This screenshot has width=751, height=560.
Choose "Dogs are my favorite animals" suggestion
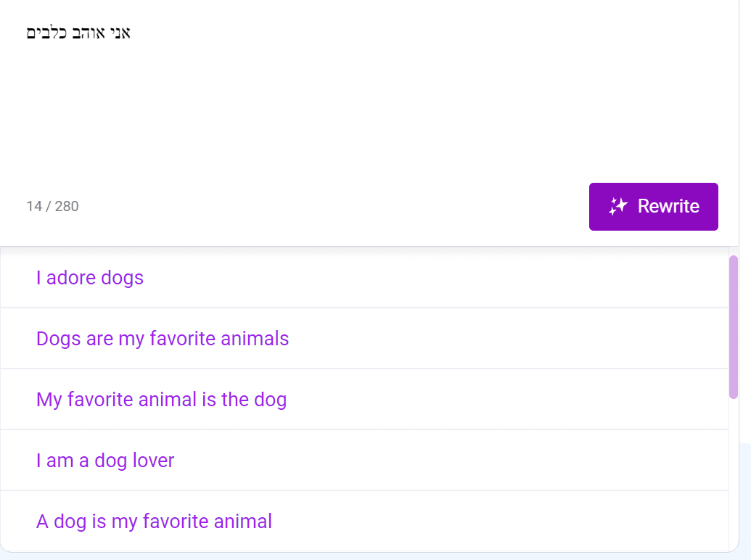[364, 338]
